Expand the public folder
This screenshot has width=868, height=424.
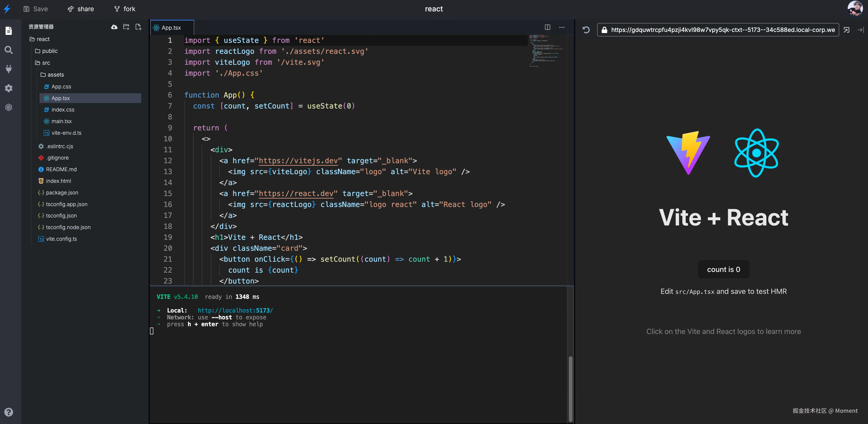(x=46, y=51)
